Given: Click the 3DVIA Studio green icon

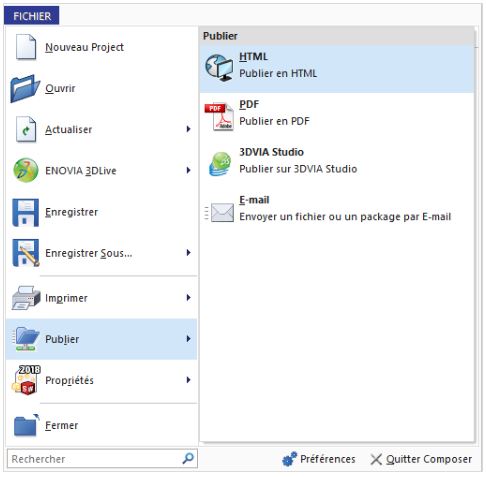Looking at the screenshot, I should [220, 164].
